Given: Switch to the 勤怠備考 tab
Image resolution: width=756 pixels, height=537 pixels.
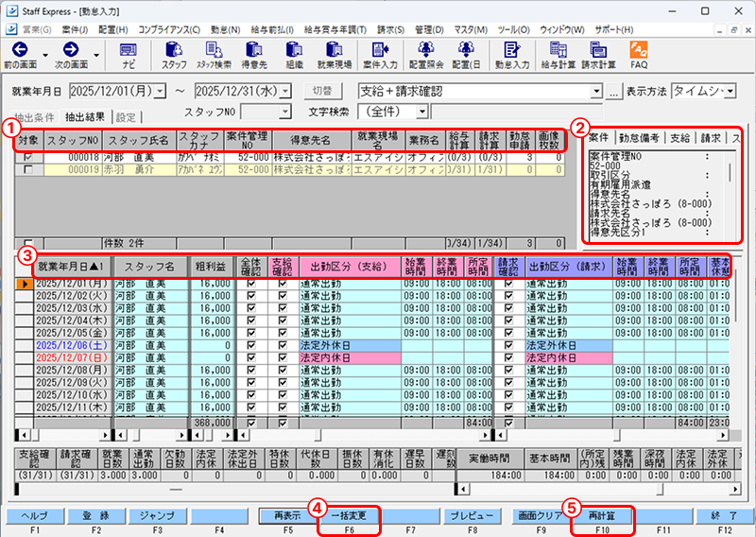Looking at the screenshot, I should [x=639, y=138].
